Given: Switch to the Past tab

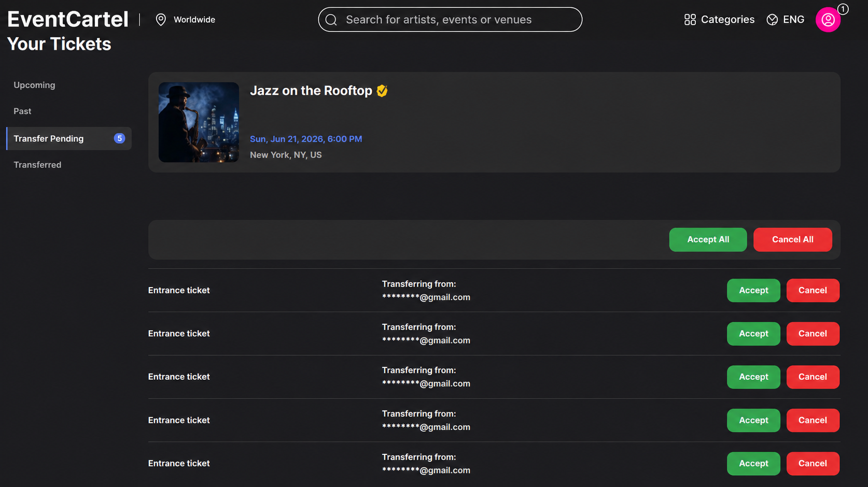Looking at the screenshot, I should click(22, 111).
